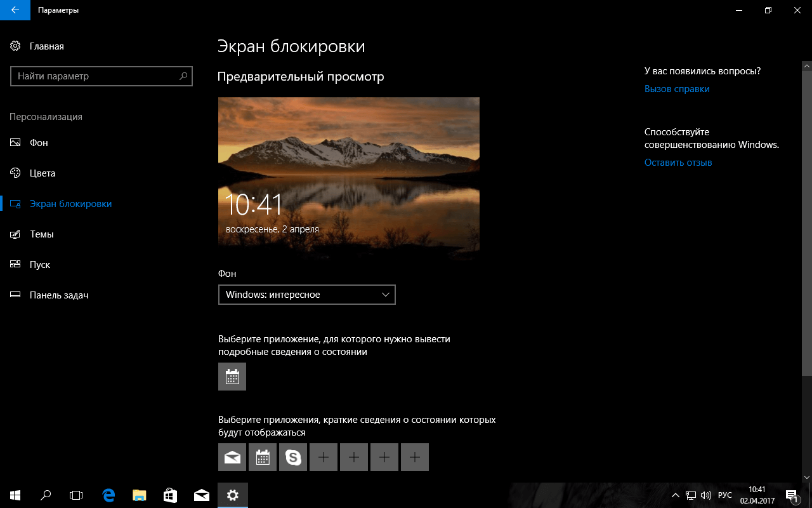Focus the Найти параметр search field

101,76
